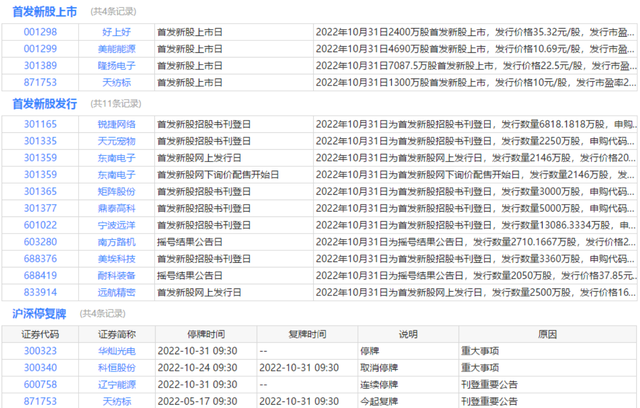Open stock code 300323 link
The image size is (640, 408).
(40, 350)
